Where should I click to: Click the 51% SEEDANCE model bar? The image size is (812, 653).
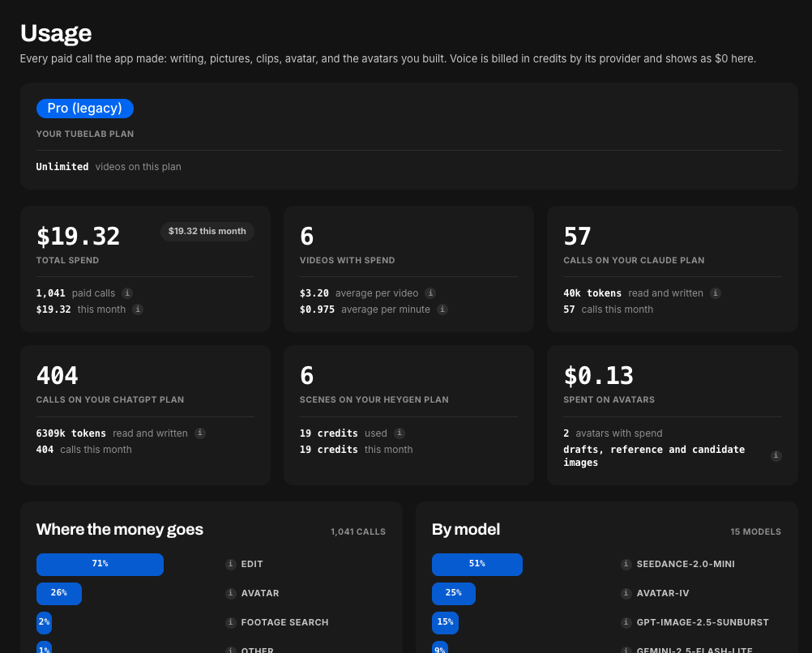click(477, 564)
